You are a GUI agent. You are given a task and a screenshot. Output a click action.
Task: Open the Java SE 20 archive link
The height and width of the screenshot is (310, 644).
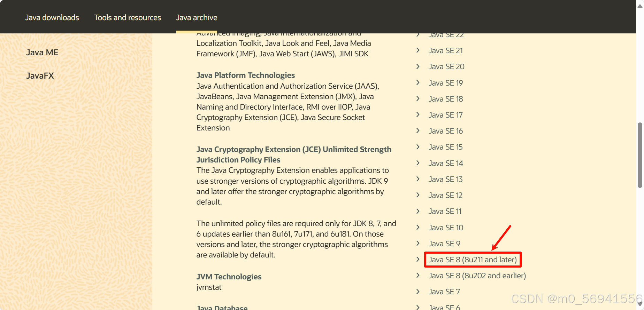[446, 67]
